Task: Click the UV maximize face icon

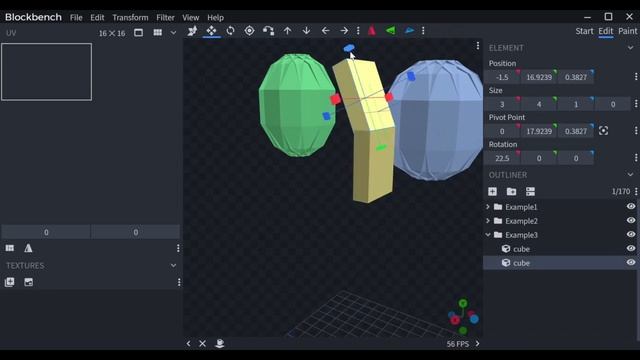Action: point(10,248)
